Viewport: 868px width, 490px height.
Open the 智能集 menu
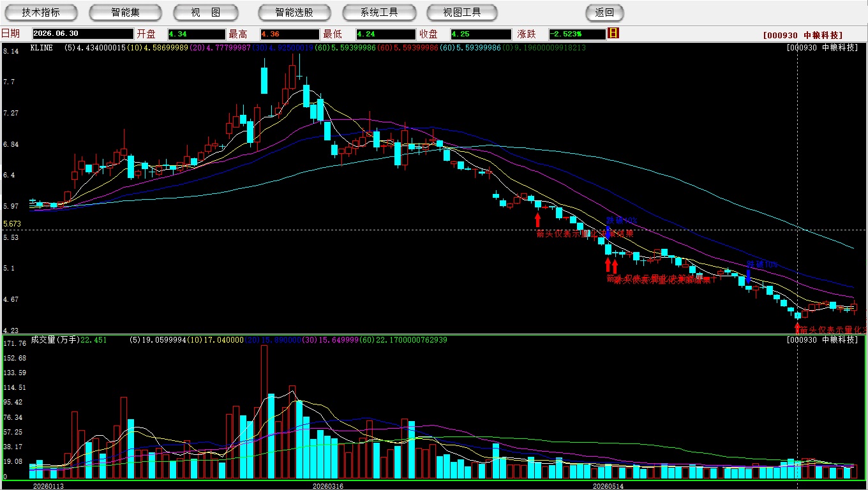125,12
